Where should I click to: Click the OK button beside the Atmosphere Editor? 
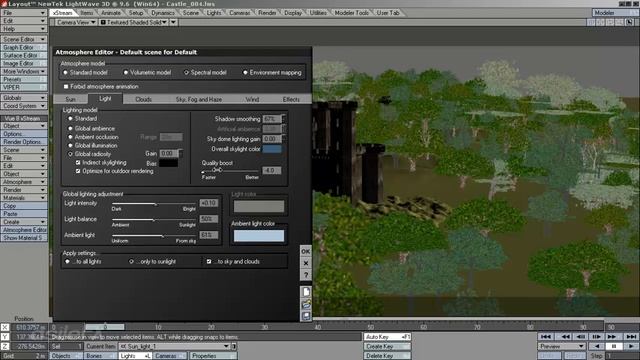pyautogui.click(x=305, y=251)
